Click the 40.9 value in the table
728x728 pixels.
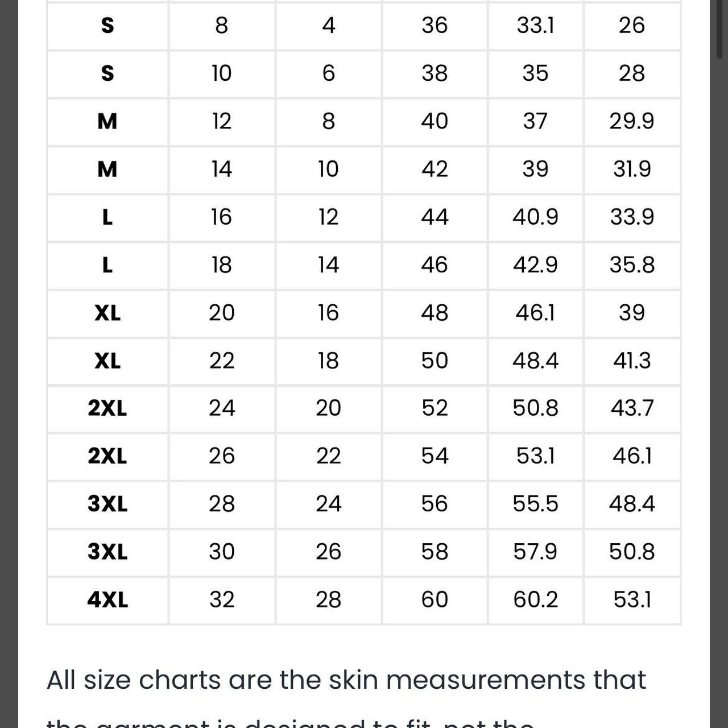pos(535,217)
